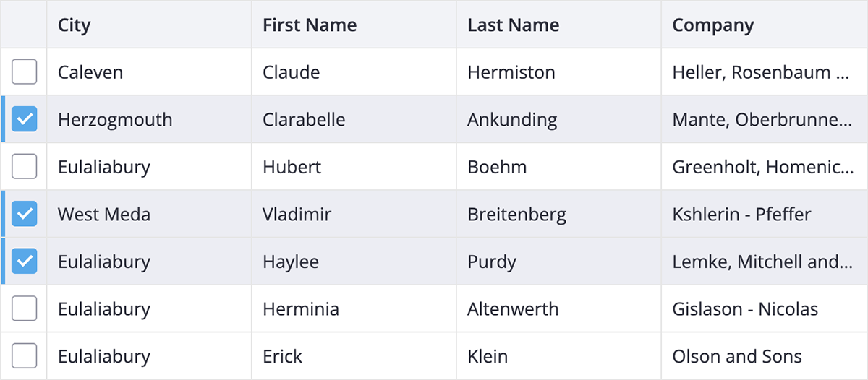Sort by the Last Name header
Viewport: 868px width, 380px height.
[x=558, y=25]
